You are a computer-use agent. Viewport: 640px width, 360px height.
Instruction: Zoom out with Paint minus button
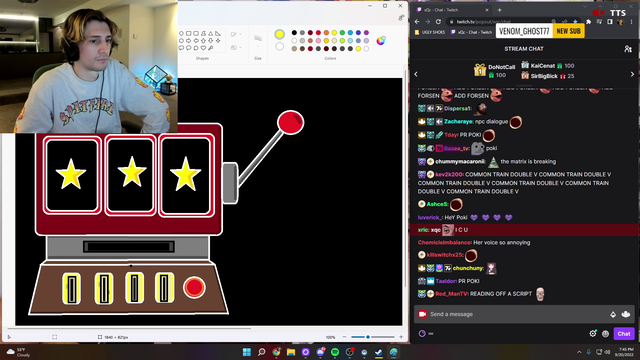pyautogui.click(x=344, y=337)
